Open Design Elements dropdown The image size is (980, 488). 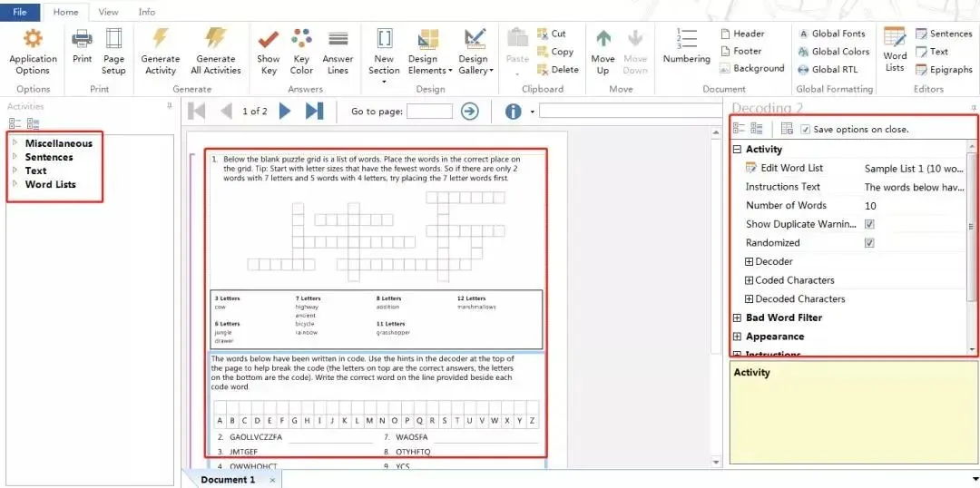429,53
